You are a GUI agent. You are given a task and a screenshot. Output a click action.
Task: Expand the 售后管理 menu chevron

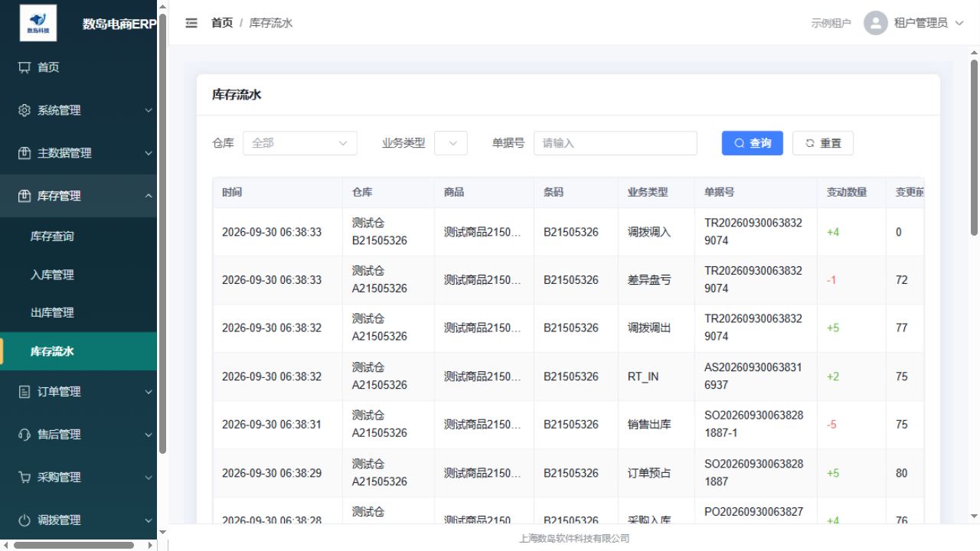click(x=149, y=435)
